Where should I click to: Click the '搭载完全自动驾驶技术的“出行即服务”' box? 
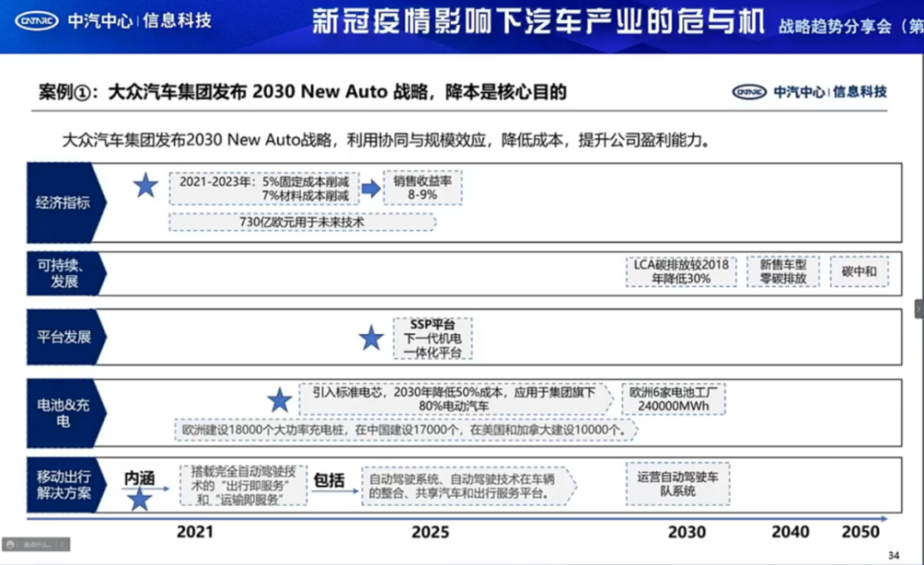tap(243, 485)
